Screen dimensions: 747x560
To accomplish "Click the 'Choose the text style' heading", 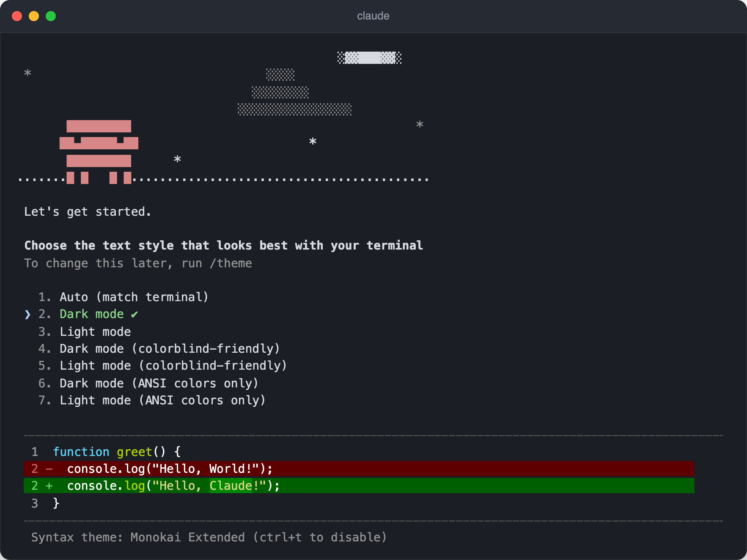I will tap(224, 245).
